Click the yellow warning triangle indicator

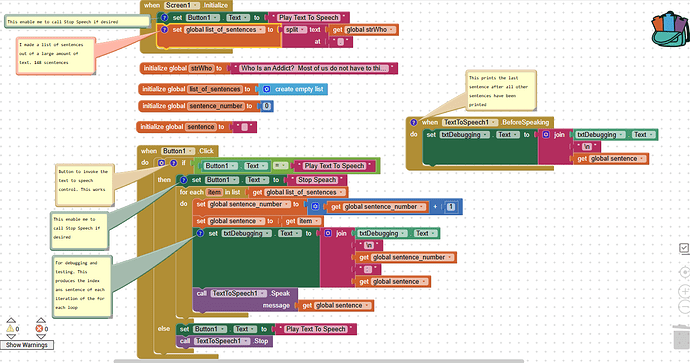(10, 329)
